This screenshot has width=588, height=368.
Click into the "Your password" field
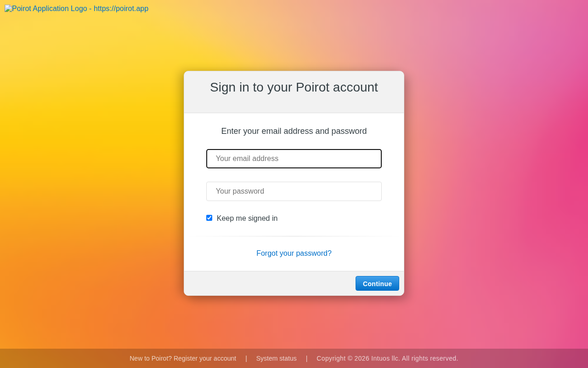point(294,191)
